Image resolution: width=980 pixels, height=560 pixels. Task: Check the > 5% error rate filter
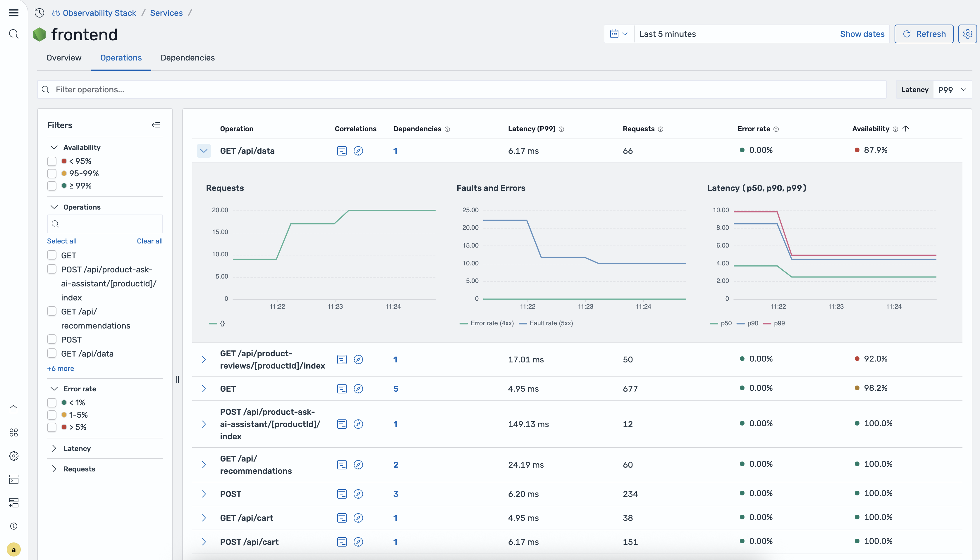[51, 427]
